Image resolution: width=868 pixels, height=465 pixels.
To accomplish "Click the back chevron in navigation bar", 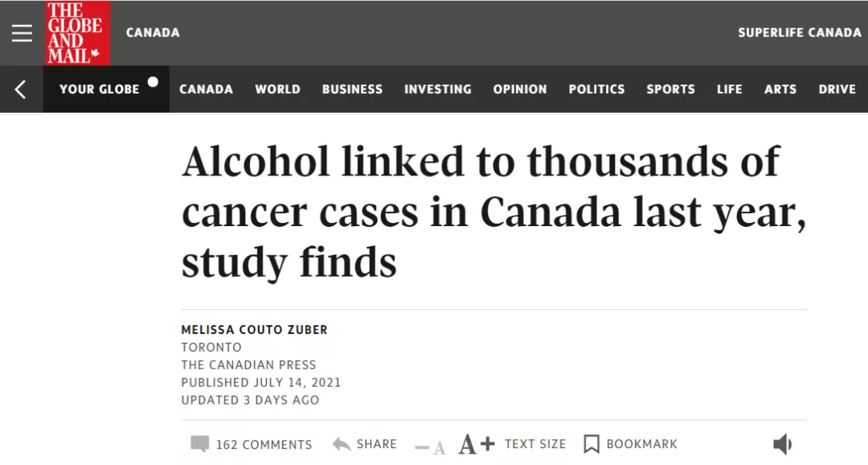I will (20, 89).
